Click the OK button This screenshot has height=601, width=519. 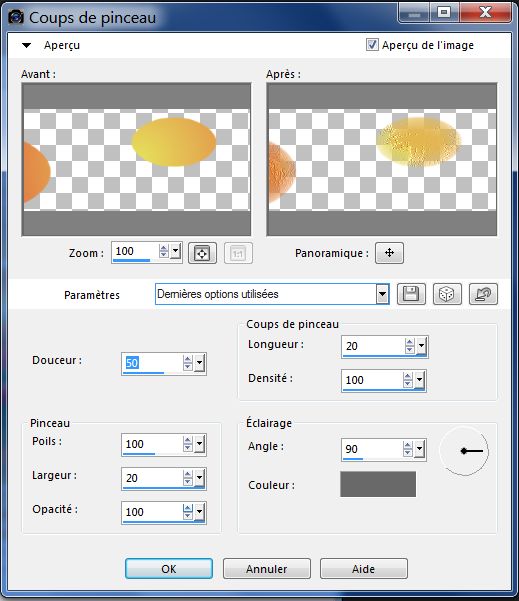pyautogui.click(x=169, y=569)
